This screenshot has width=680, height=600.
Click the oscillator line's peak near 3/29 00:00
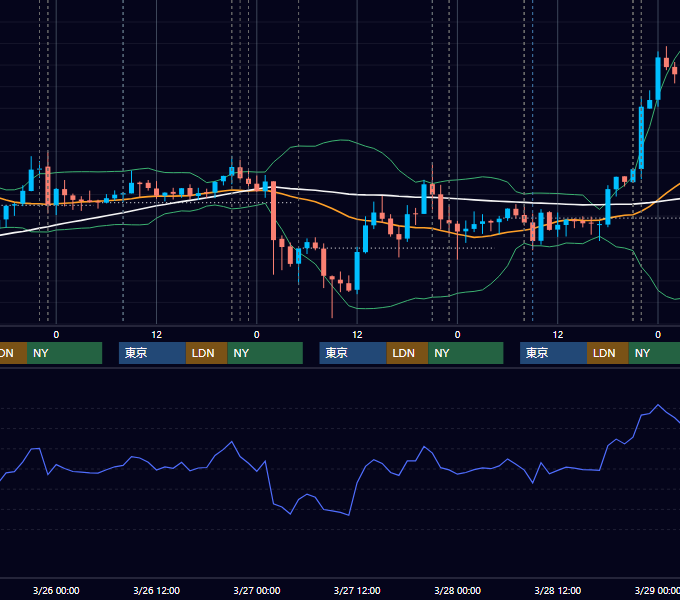point(658,405)
